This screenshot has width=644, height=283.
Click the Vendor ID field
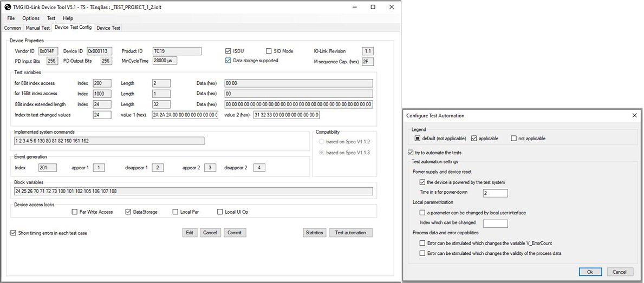tap(48, 51)
